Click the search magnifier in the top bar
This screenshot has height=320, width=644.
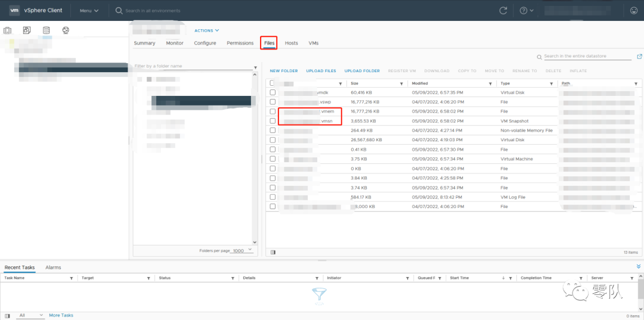coord(119,11)
